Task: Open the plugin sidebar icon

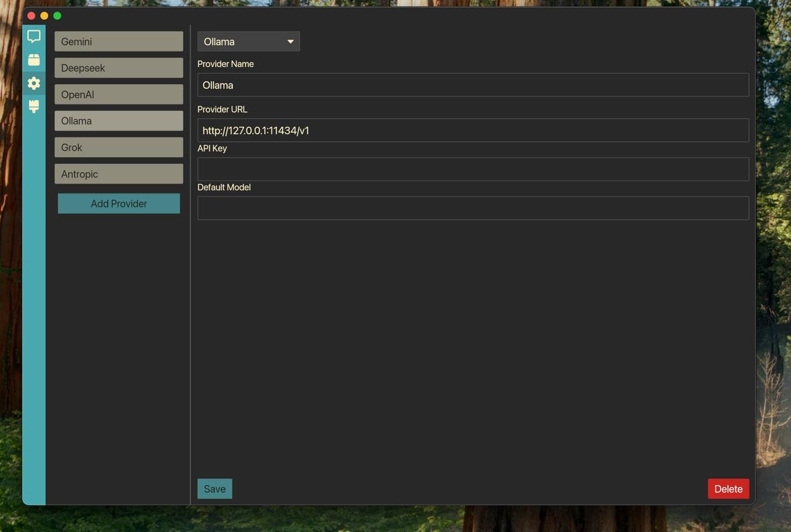Action: pyautogui.click(x=34, y=106)
